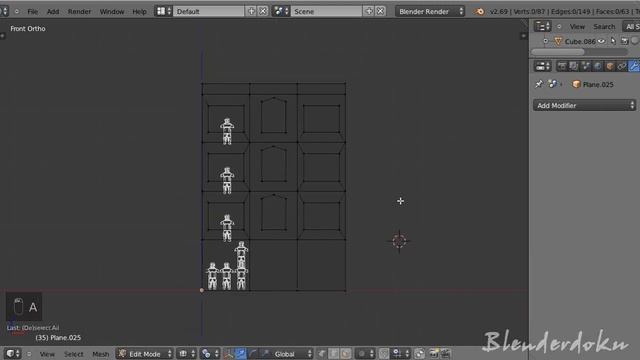Open the Select menu in 3D view header

(73, 354)
